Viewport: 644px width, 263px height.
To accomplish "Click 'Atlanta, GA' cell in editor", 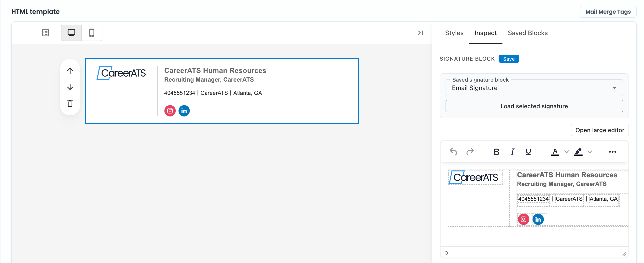I will (603, 199).
